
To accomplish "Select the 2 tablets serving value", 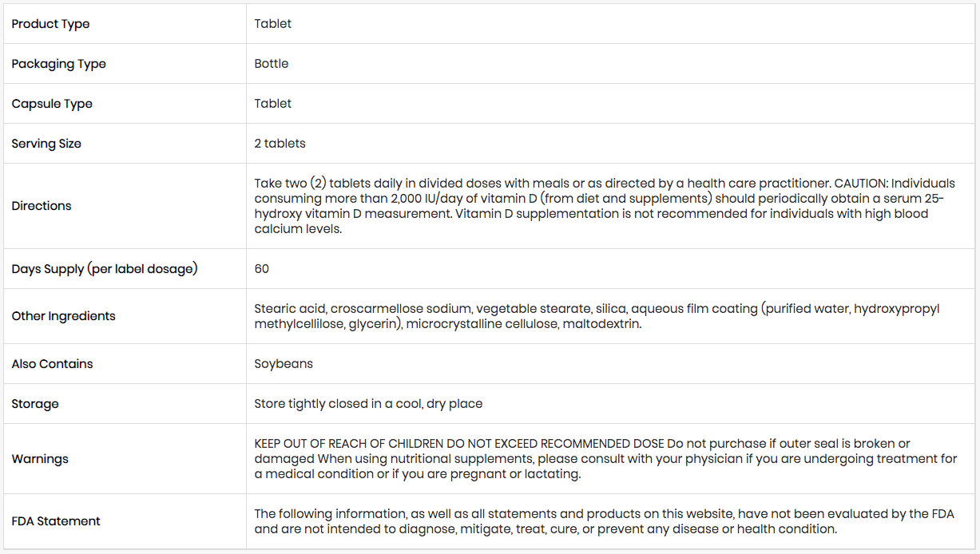I will pos(280,144).
